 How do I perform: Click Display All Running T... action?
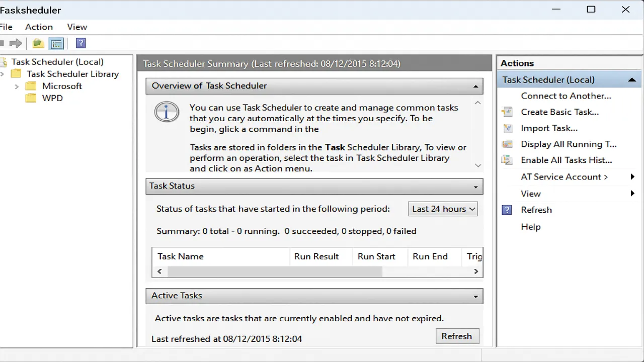pyautogui.click(x=569, y=144)
